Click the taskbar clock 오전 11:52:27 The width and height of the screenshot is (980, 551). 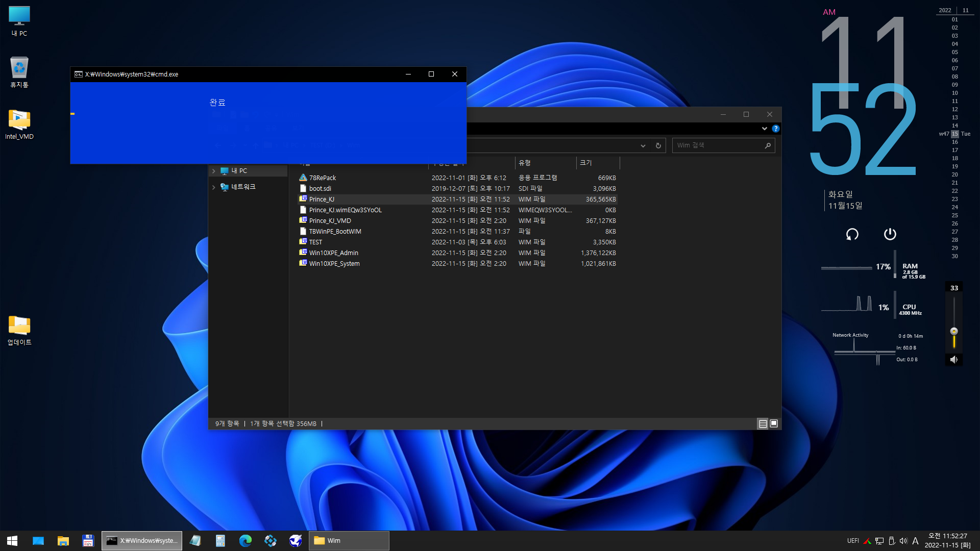pos(948,536)
